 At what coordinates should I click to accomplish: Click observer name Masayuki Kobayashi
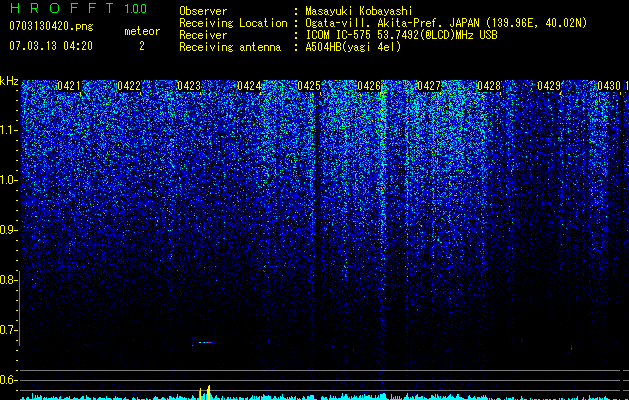pyautogui.click(x=359, y=11)
